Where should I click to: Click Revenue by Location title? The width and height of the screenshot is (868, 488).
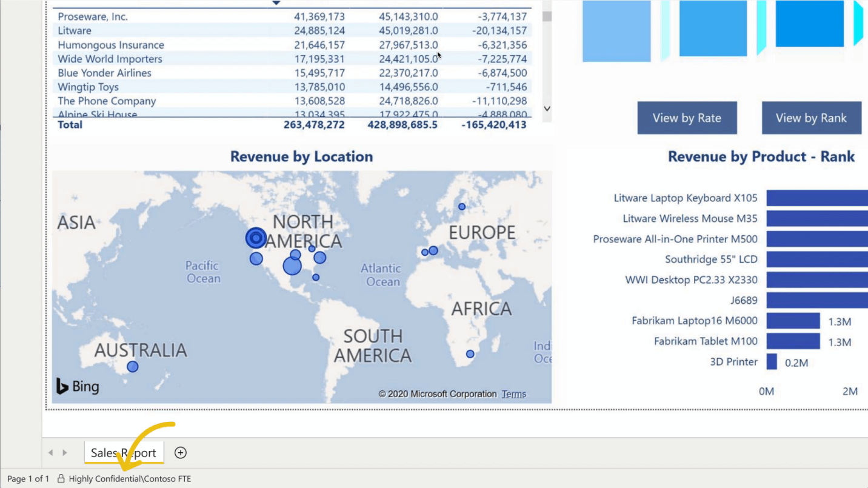coord(301,156)
